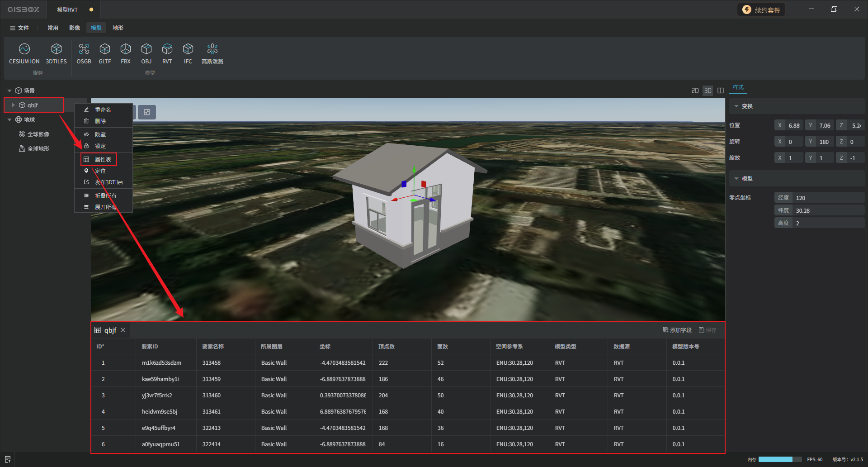Image resolution: width=868 pixels, height=467 pixels.
Task: Collapse the 变换 panel section
Action: (736, 106)
